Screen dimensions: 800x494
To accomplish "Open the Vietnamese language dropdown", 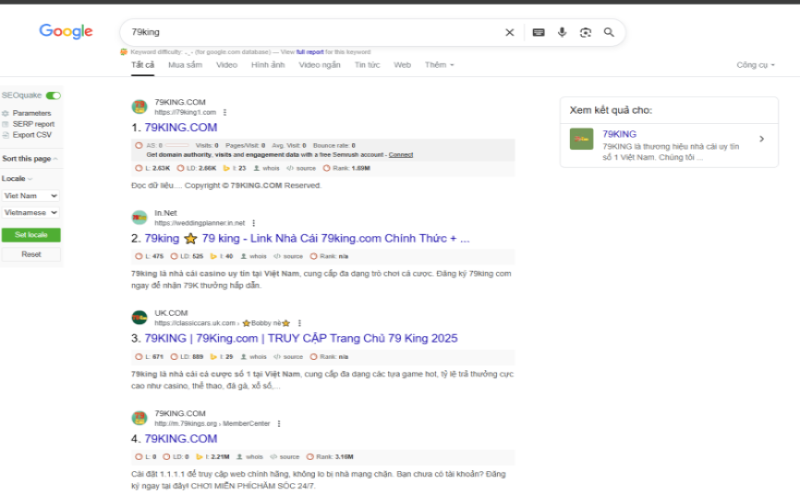I will 31,212.
